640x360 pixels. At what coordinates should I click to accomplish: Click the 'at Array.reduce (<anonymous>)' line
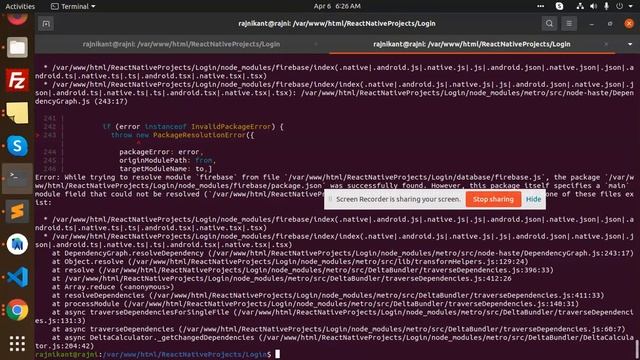pyautogui.click(x=113, y=287)
